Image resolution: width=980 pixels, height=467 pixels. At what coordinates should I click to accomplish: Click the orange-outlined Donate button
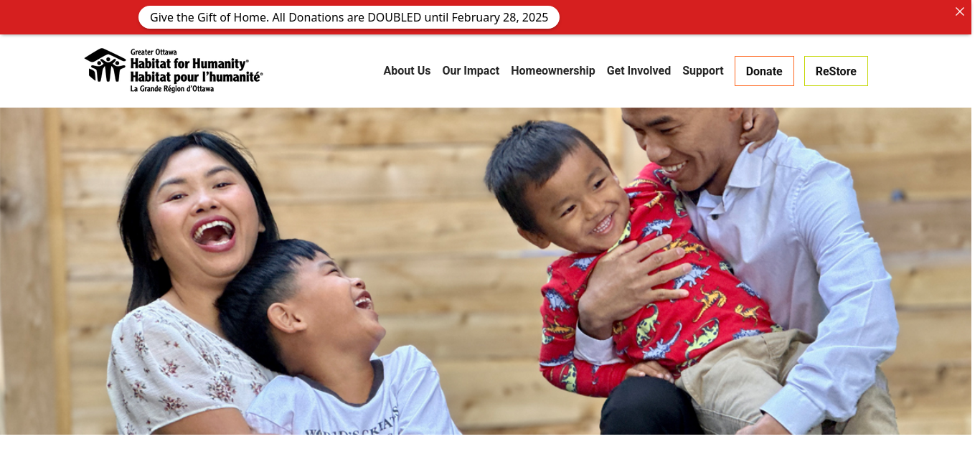pyautogui.click(x=764, y=71)
